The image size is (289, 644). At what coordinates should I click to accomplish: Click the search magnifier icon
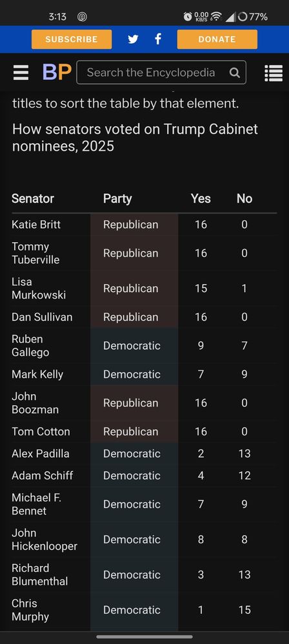[234, 73]
